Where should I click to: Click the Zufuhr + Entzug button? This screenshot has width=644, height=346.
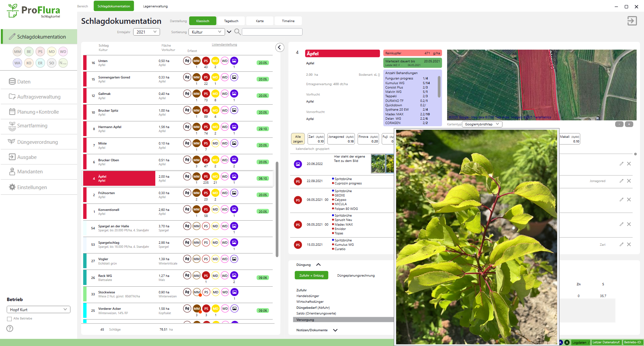tap(311, 276)
